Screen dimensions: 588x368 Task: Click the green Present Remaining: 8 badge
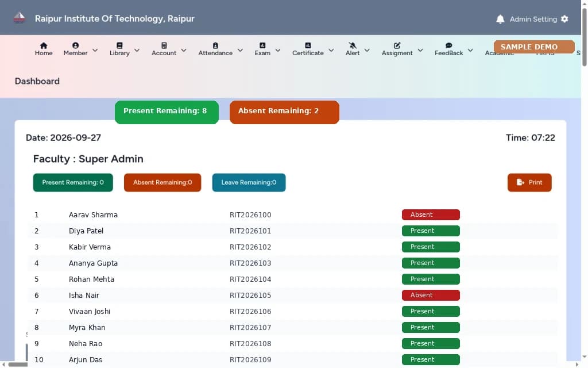coord(167,112)
